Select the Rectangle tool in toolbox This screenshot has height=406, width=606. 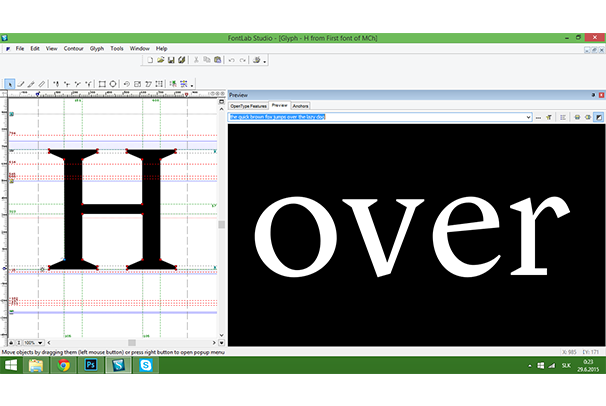(x=102, y=84)
